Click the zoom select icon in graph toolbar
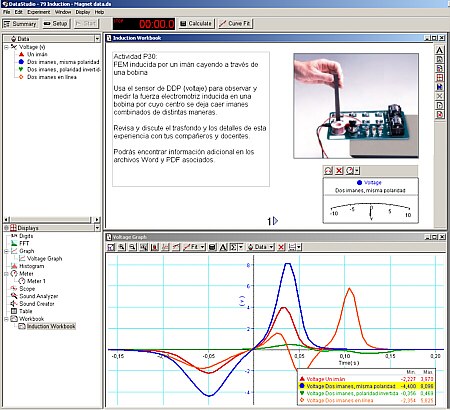This screenshot has width=450, height=410. (144, 247)
